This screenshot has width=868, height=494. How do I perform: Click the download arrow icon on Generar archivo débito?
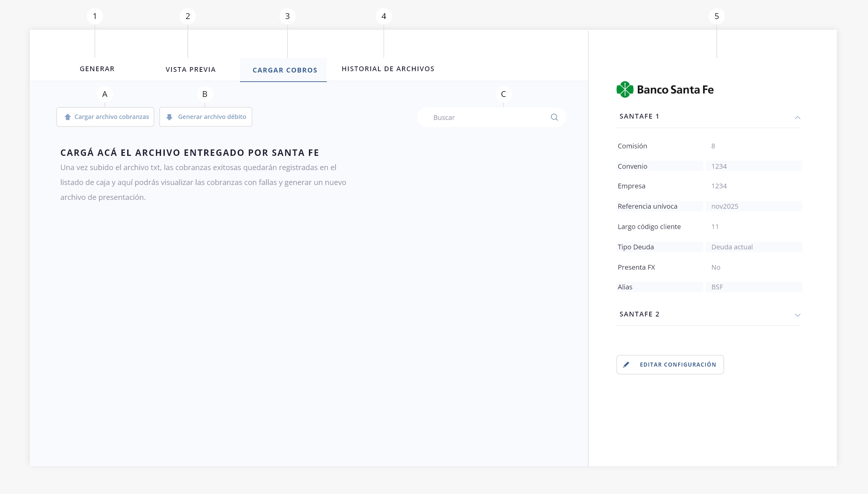(170, 117)
